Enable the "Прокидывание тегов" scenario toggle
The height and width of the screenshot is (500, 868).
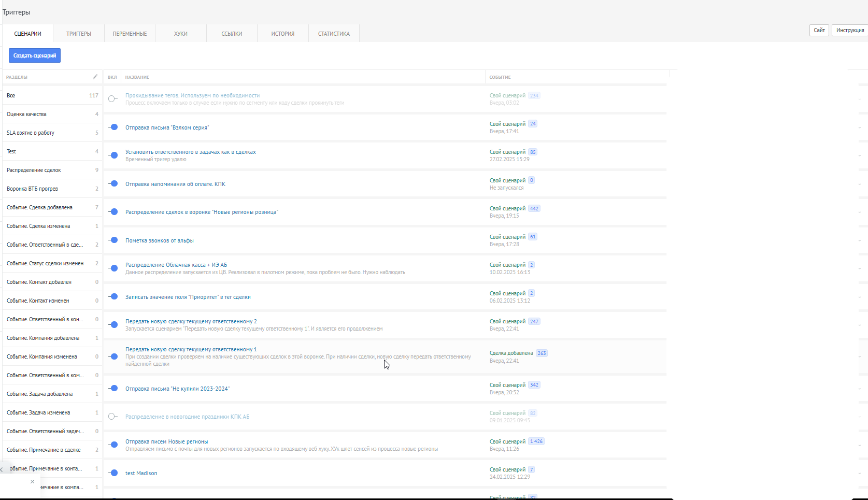(x=113, y=99)
